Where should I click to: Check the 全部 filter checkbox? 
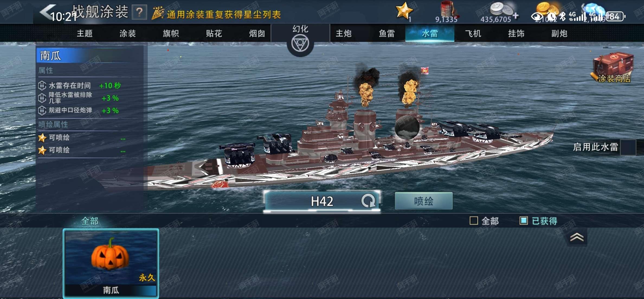click(474, 220)
